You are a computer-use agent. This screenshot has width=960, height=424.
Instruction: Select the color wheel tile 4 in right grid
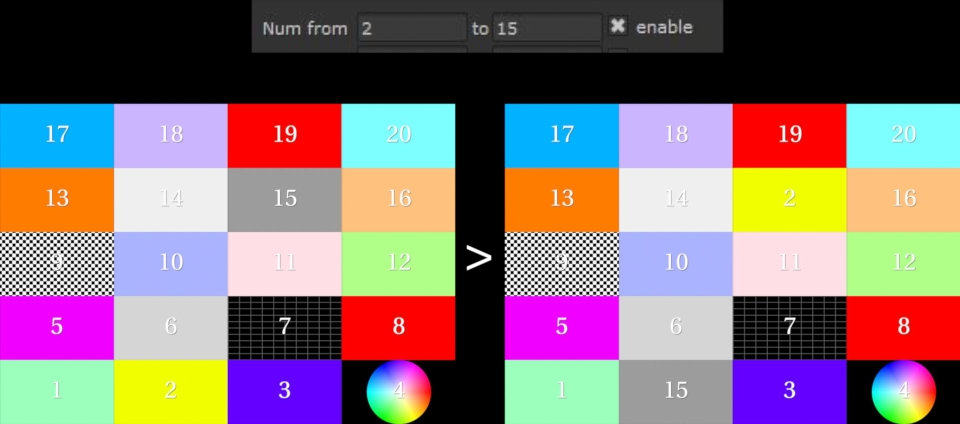[x=903, y=391]
